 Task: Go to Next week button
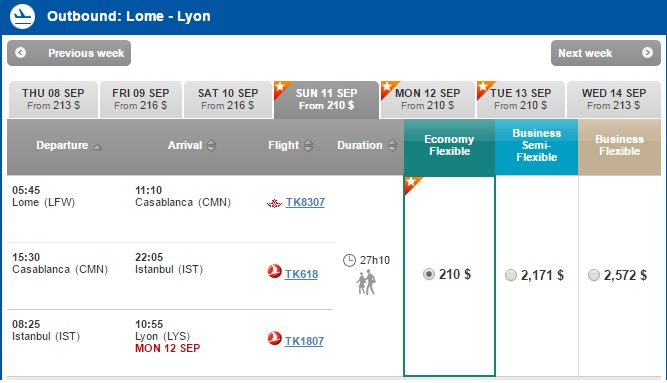[606, 53]
